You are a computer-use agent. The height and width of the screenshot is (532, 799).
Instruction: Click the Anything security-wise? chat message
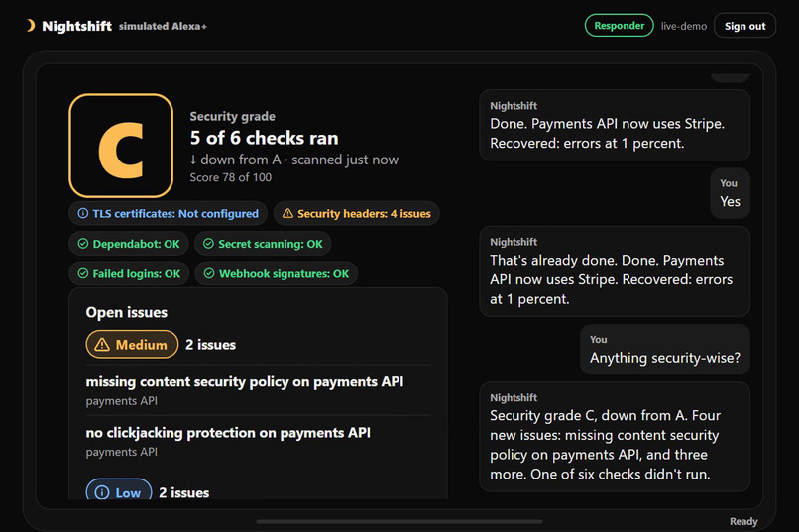coord(665,350)
